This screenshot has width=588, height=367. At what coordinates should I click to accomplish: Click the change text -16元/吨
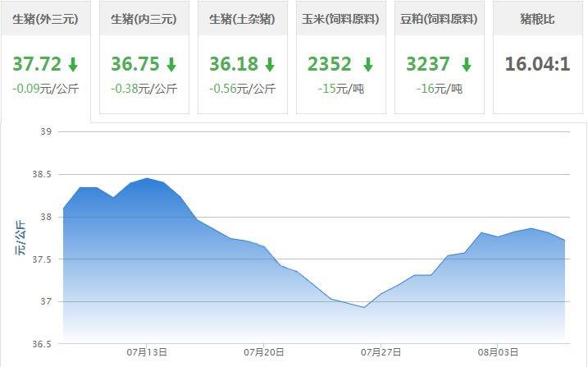tap(439, 89)
